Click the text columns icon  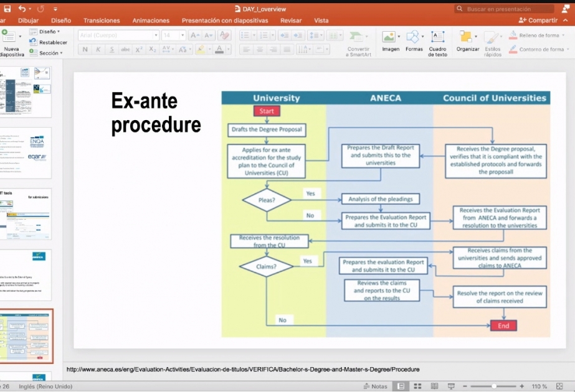point(333,35)
